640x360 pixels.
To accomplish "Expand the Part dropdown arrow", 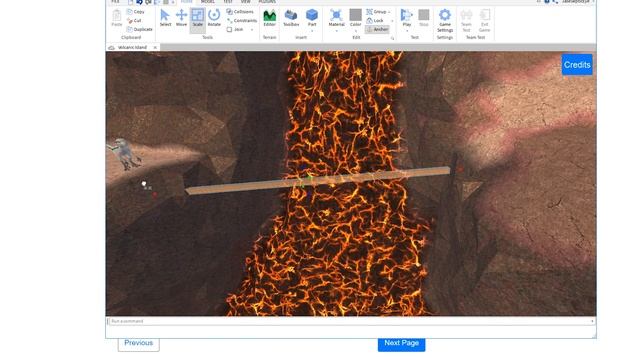I will [312, 31].
